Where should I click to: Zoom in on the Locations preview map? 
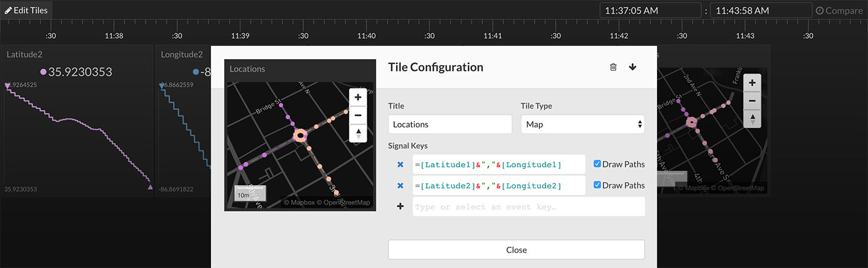[358, 97]
